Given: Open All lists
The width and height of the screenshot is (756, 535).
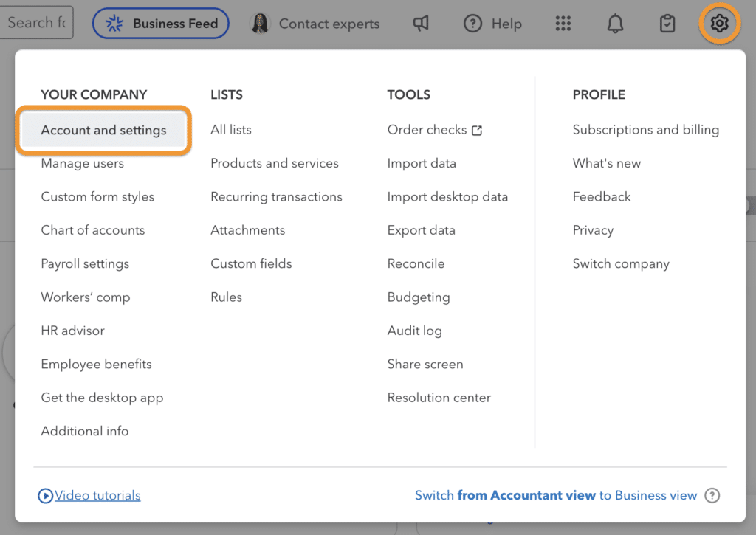Looking at the screenshot, I should [231, 130].
